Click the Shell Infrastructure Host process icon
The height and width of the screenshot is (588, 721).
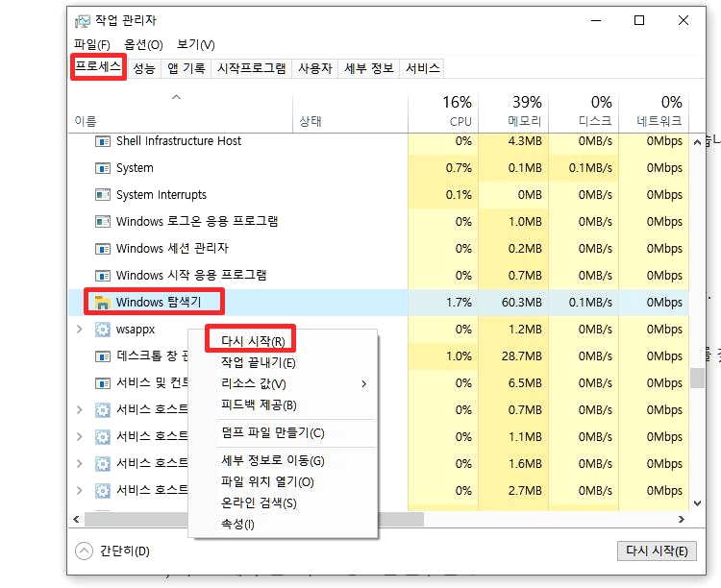point(102,141)
